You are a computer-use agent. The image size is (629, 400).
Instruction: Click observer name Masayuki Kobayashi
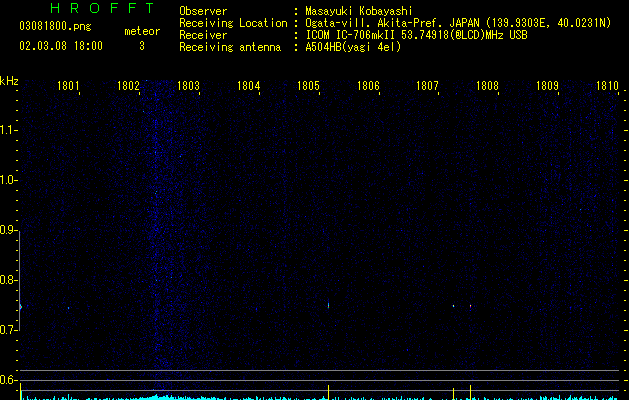point(359,11)
